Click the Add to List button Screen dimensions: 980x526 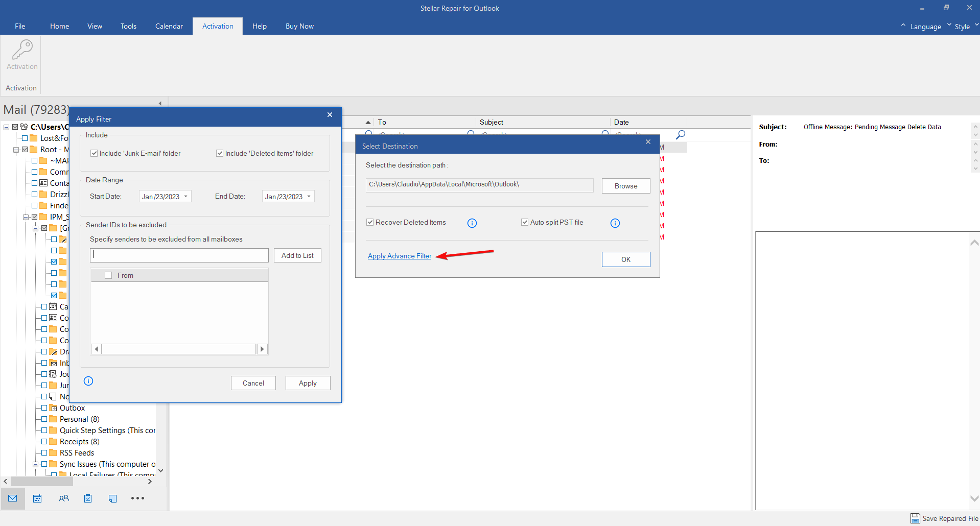[297, 255]
